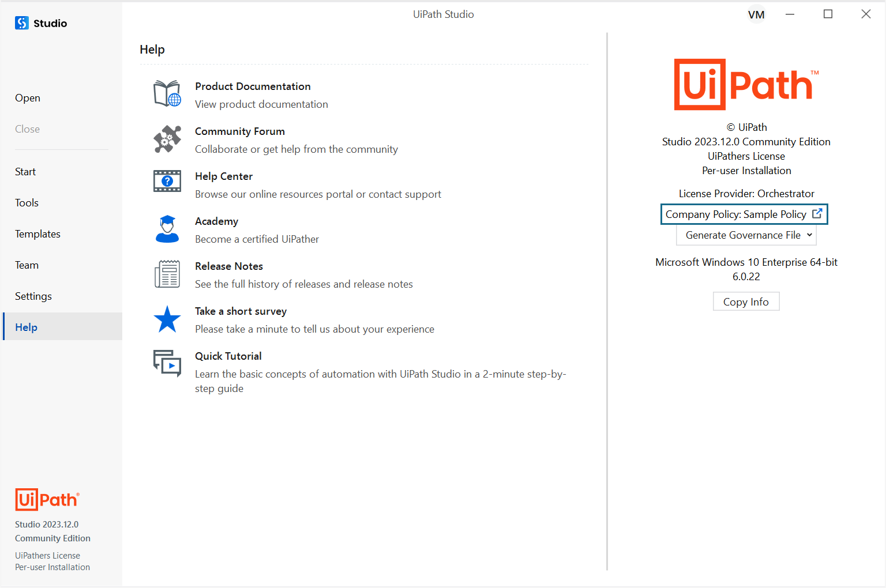Image resolution: width=886 pixels, height=588 pixels.
Task: Click the Open link in the sidebar
Action: 27,97
